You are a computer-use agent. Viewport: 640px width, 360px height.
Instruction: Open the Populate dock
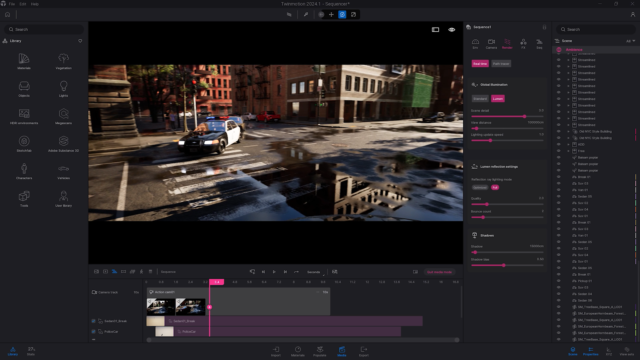coord(320,351)
